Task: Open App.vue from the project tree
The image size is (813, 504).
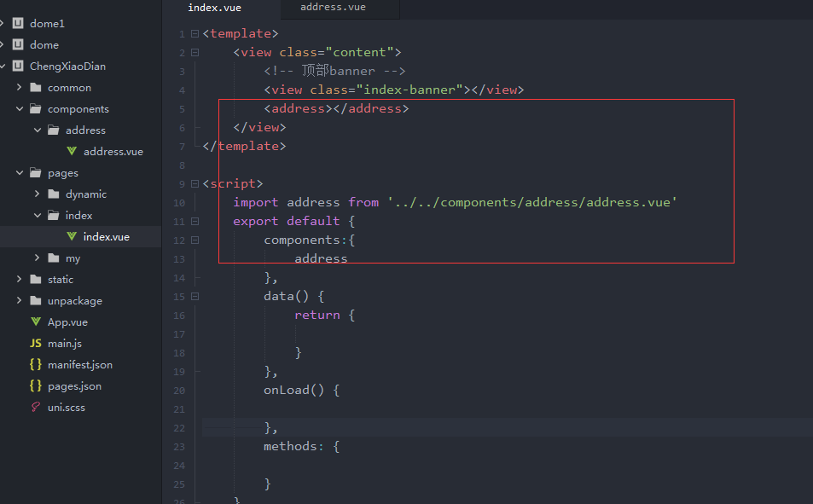Action: coord(67,322)
